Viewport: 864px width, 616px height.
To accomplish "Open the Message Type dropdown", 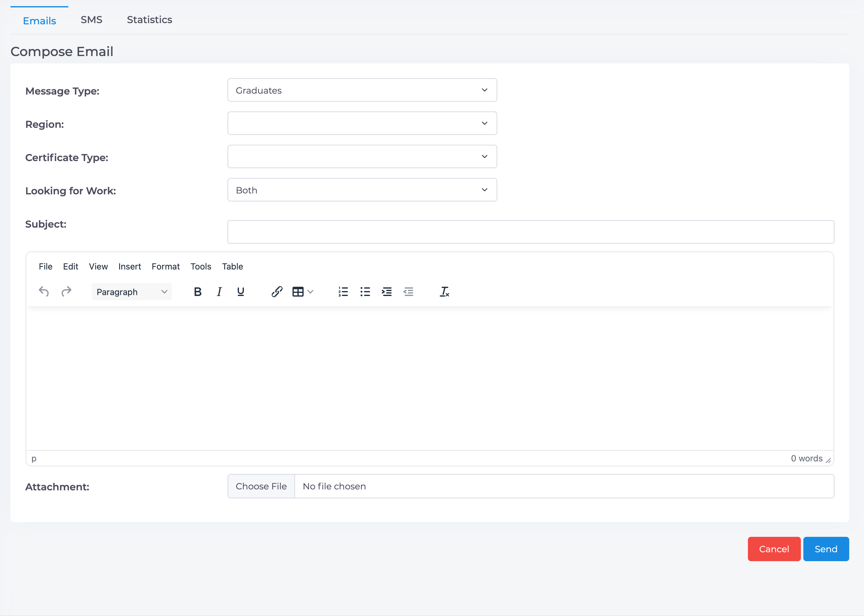I will pos(362,90).
